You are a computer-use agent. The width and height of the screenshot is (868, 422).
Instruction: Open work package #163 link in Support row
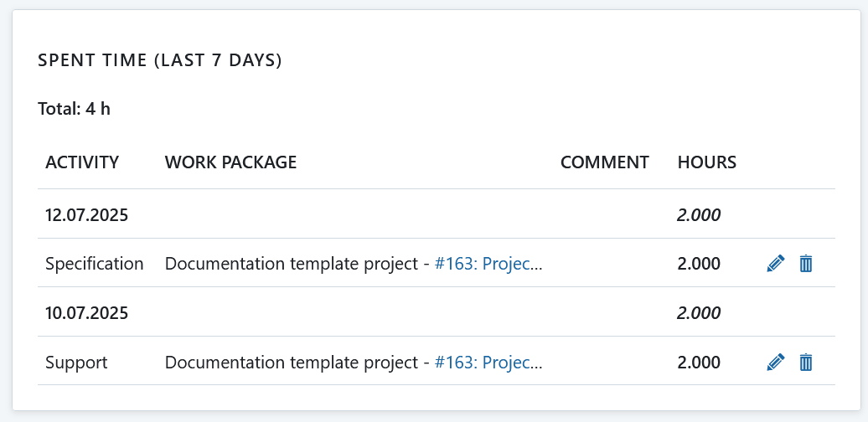click(x=488, y=363)
